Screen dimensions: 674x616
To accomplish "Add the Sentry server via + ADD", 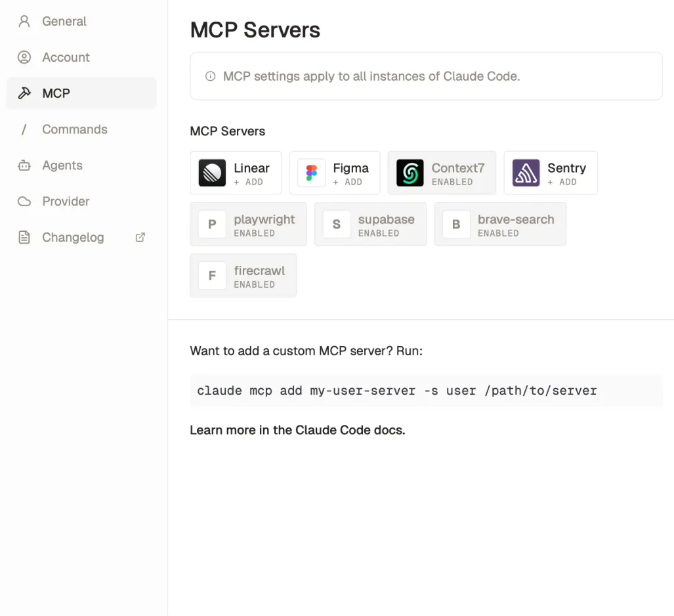I will 562,182.
